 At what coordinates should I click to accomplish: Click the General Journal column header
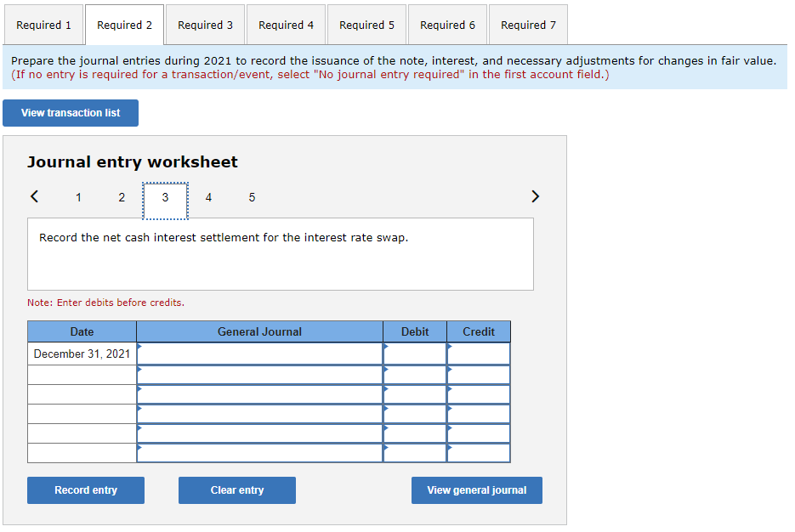coord(259,332)
